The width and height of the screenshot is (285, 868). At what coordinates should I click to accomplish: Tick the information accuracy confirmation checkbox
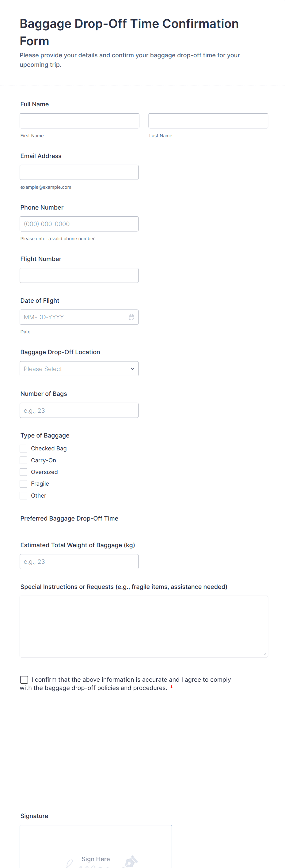(24, 680)
